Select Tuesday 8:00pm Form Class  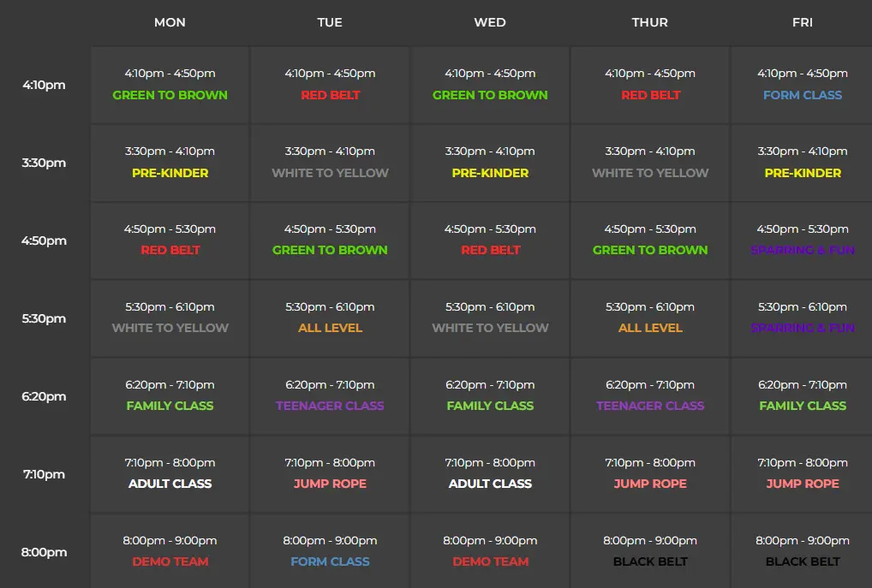330,561
